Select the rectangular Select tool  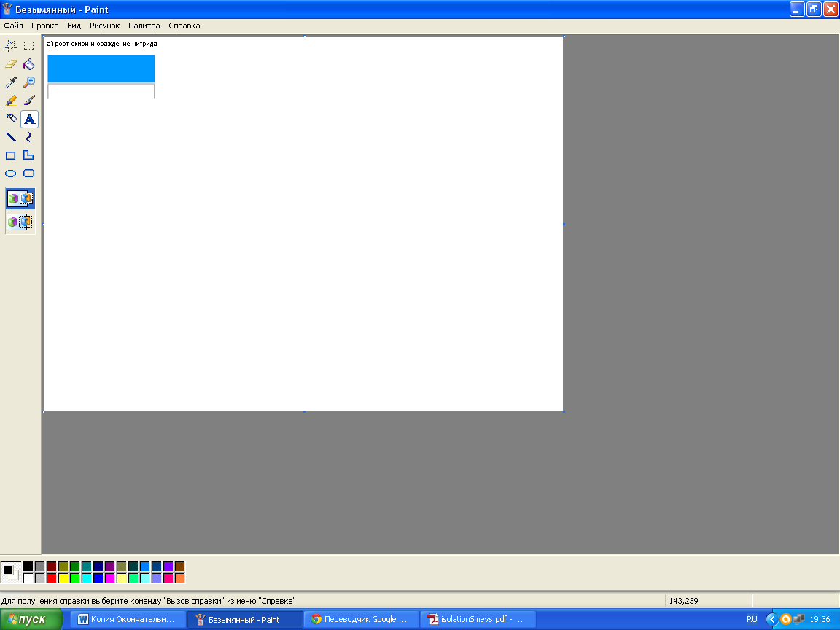tap(29, 45)
